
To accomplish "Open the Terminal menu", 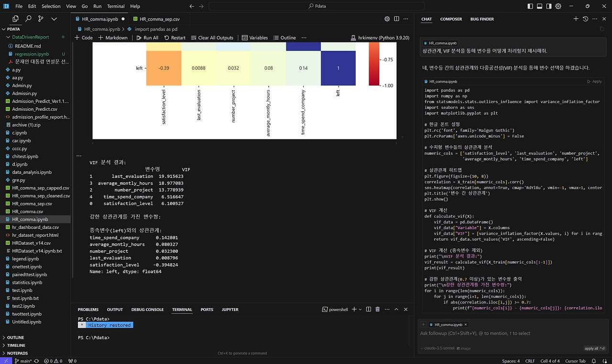I will (x=115, y=6).
